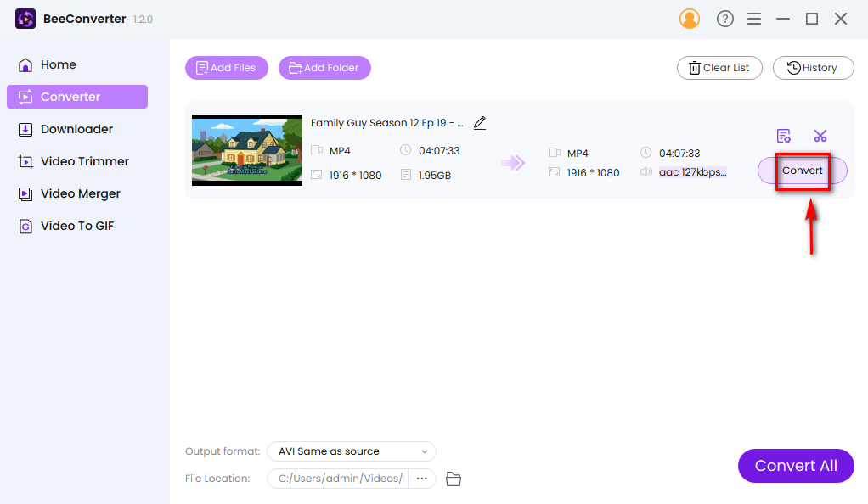Click source duration 04:07:33
Viewport: 868px width, 504px height.
439,150
